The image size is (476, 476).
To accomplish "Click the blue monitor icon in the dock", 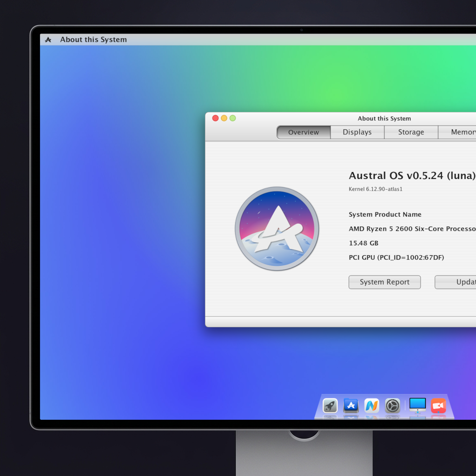I will [x=417, y=405].
